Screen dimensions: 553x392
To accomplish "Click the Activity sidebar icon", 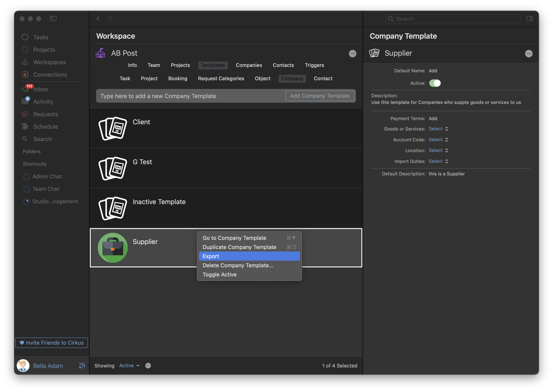I will click(25, 101).
